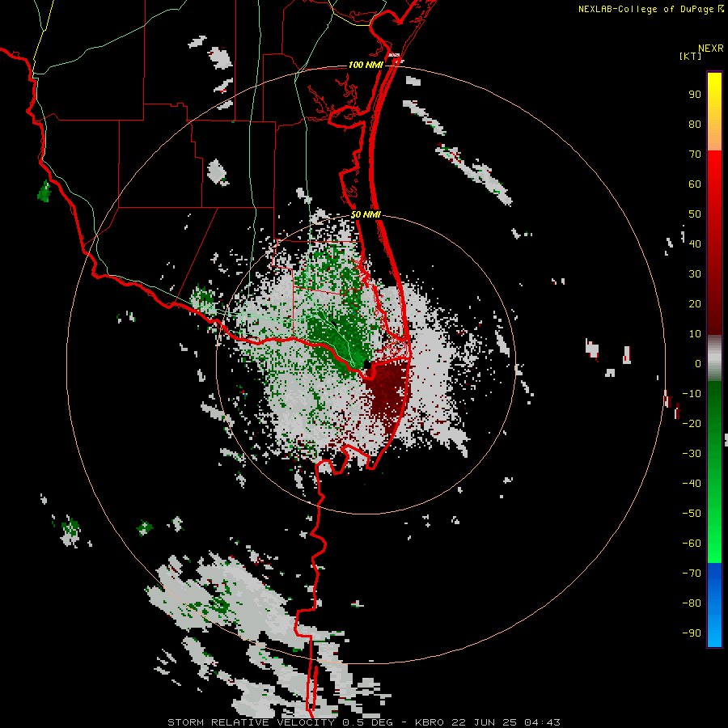Click the 40 value on velocity scale

695,243
